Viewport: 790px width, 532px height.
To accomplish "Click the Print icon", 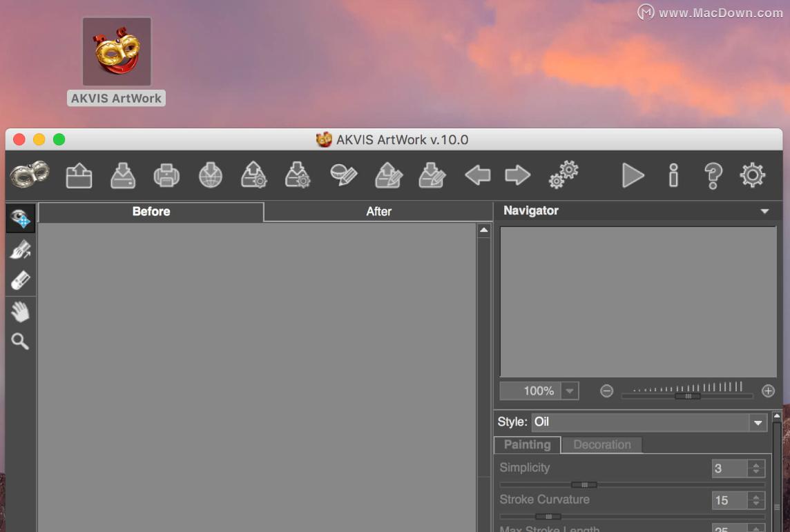I will click(166, 175).
